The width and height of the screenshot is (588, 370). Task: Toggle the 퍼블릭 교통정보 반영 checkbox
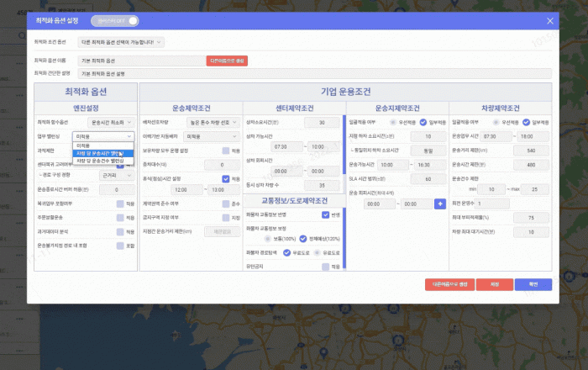pyautogui.click(x=325, y=214)
